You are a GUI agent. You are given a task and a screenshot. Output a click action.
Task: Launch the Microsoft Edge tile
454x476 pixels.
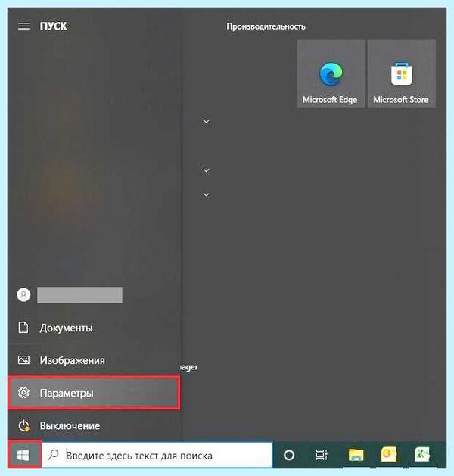point(331,73)
